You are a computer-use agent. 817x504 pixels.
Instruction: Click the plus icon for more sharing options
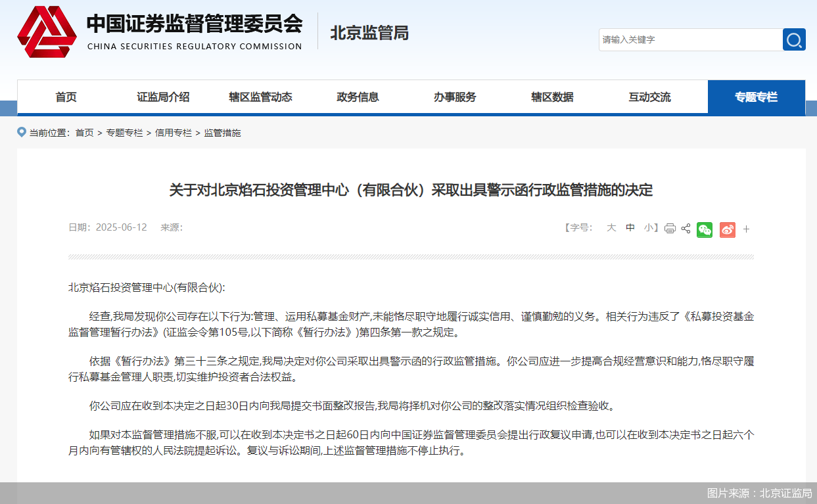click(x=745, y=229)
